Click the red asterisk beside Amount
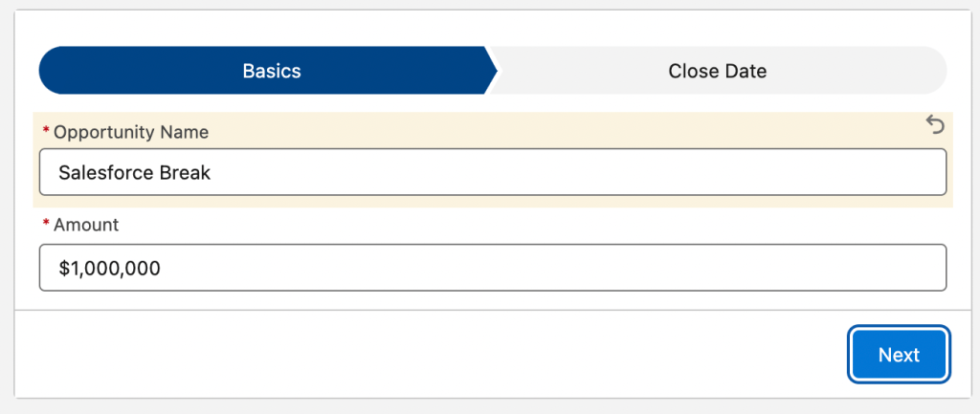 click(46, 223)
